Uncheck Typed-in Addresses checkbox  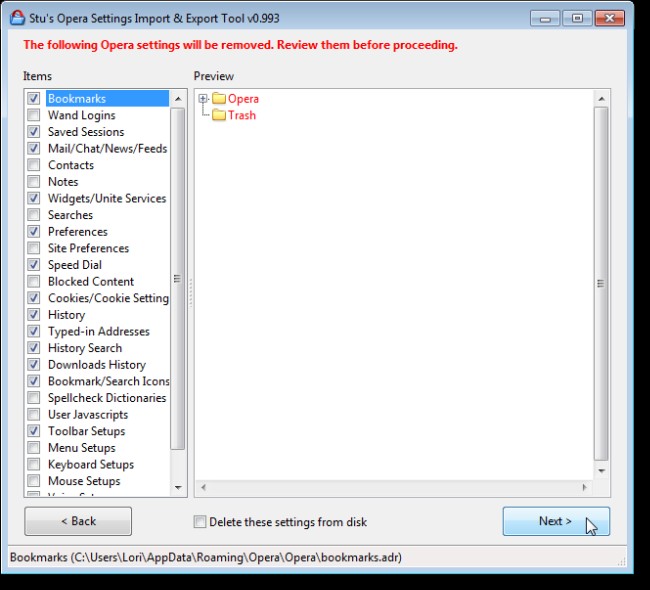pyautogui.click(x=34, y=331)
